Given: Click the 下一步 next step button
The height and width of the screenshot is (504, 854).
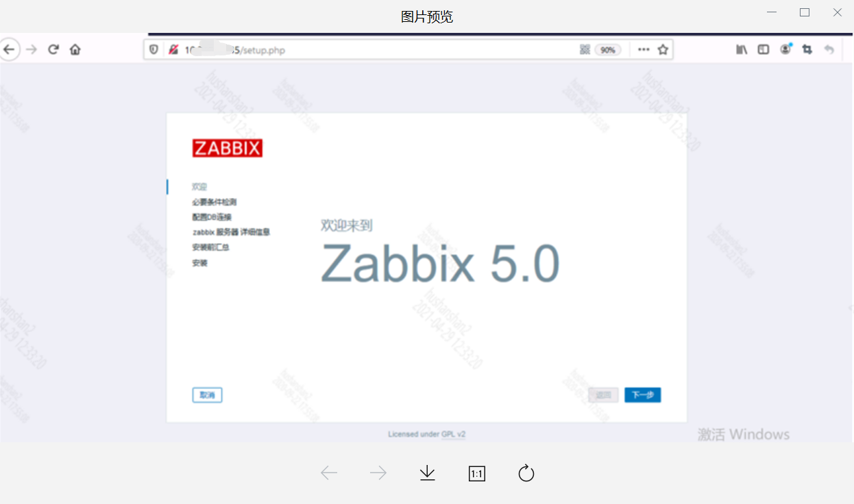Looking at the screenshot, I should 642,395.
